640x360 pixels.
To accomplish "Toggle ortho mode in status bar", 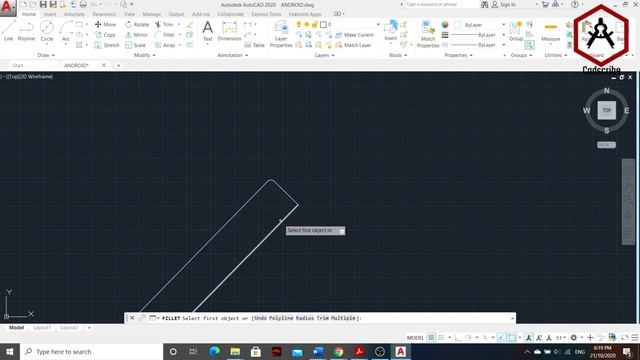I will (458, 338).
